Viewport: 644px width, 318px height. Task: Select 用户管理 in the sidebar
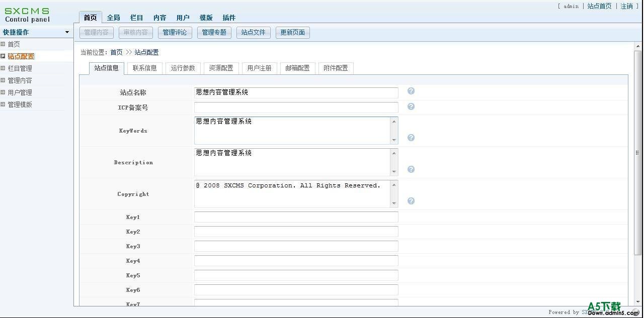click(x=20, y=92)
